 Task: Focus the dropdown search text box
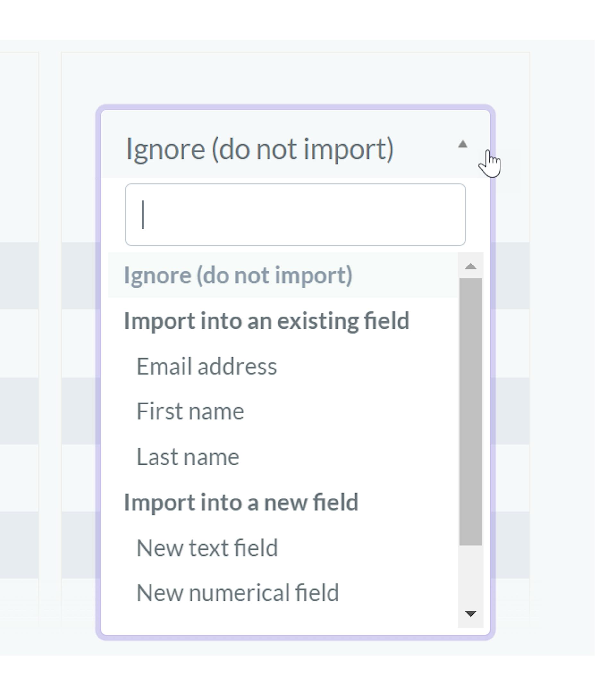pyautogui.click(x=295, y=215)
